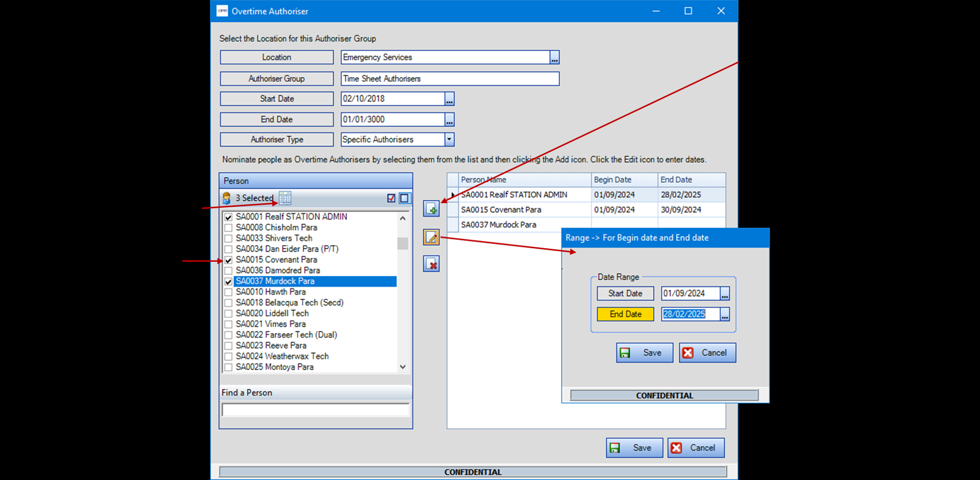Image resolution: width=980 pixels, height=480 pixels.
Task: Click the Remove authoriser icon
Action: pyautogui.click(x=431, y=264)
